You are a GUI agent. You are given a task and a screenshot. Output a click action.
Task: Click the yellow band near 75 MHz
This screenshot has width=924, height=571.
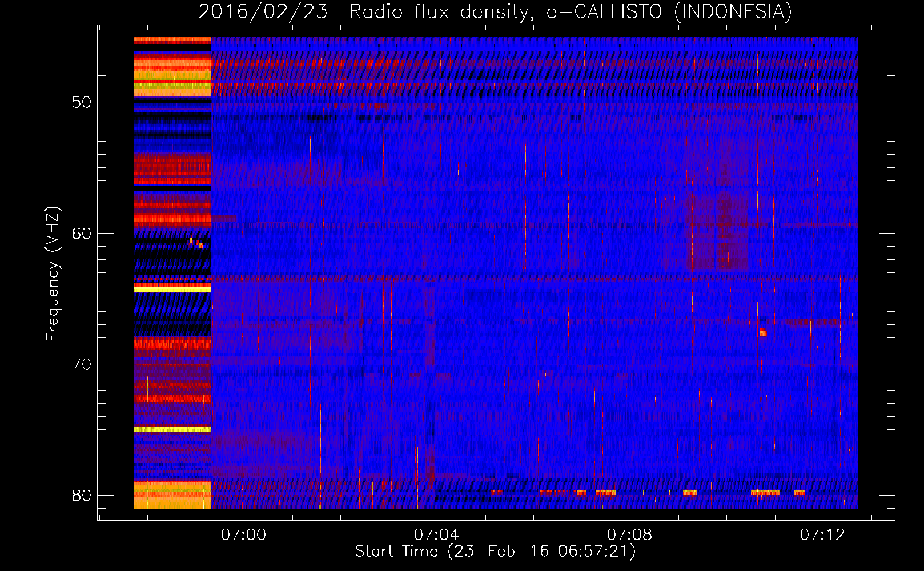click(172, 429)
